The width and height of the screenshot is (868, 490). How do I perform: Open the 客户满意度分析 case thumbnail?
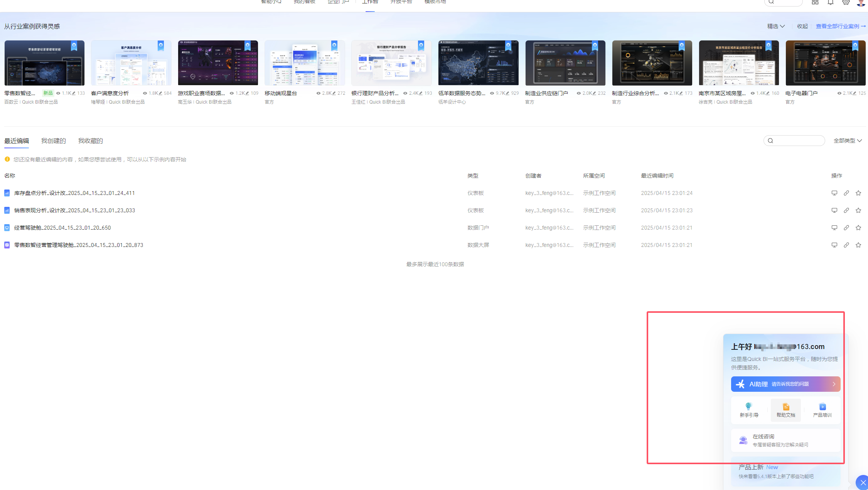[131, 63]
